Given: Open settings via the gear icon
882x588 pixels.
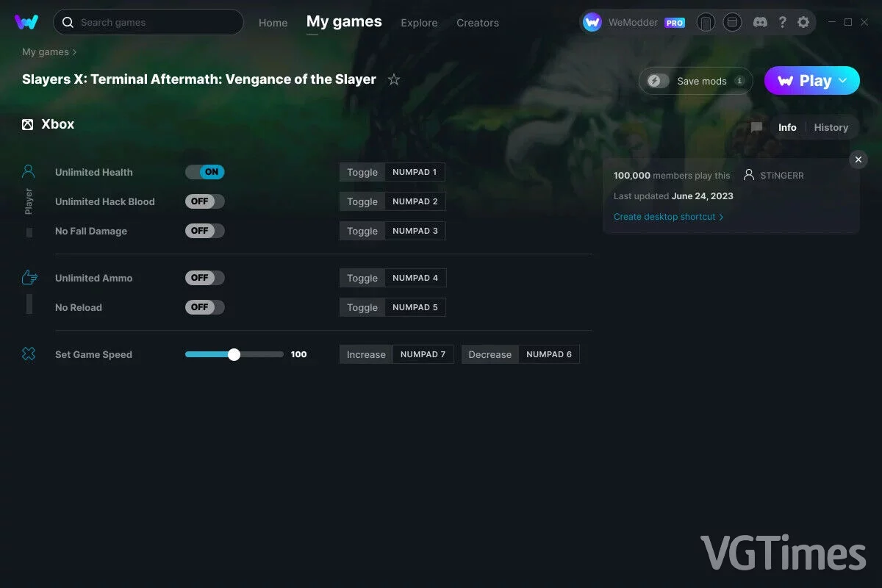Looking at the screenshot, I should pos(803,23).
